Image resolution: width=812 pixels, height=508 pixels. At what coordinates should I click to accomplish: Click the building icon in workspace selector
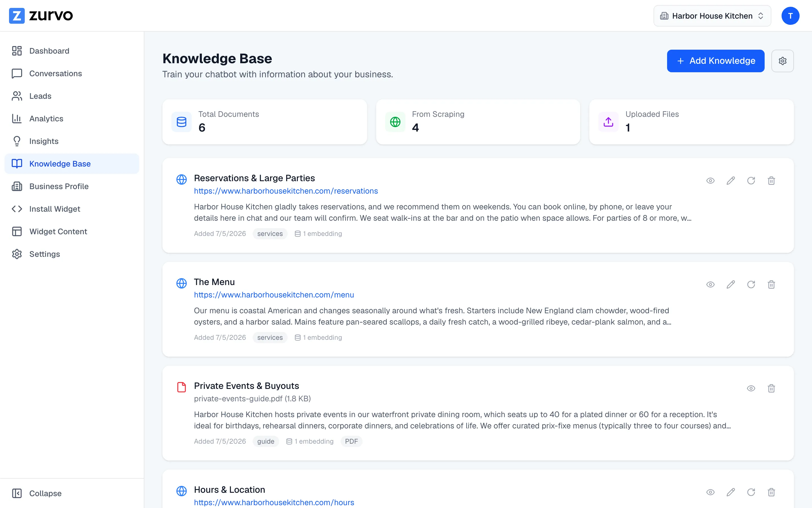click(664, 16)
